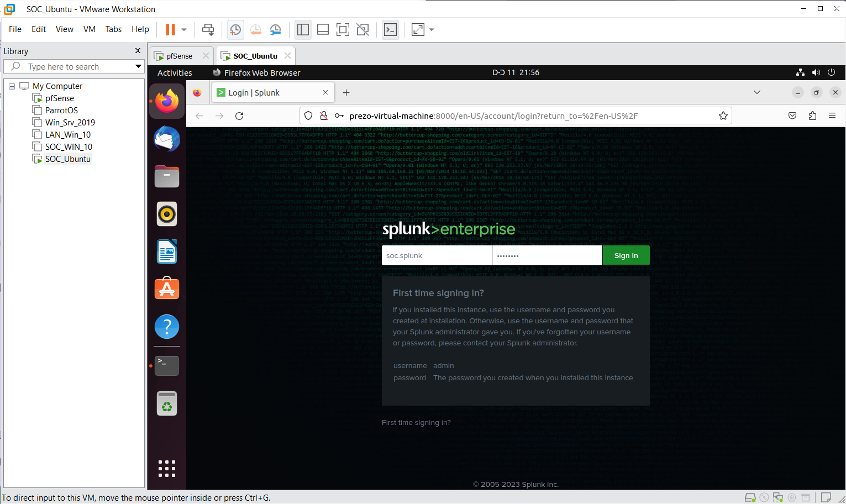Open Firefox extensions icon

click(812, 116)
